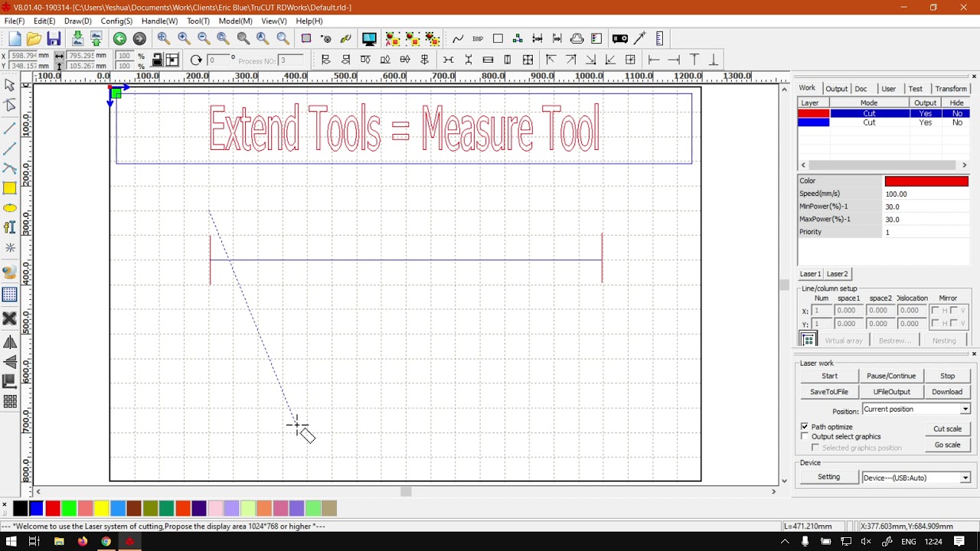Select the ellipse drawing tool
This screenshot has height=551, width=980.
(x=10, y=208)
